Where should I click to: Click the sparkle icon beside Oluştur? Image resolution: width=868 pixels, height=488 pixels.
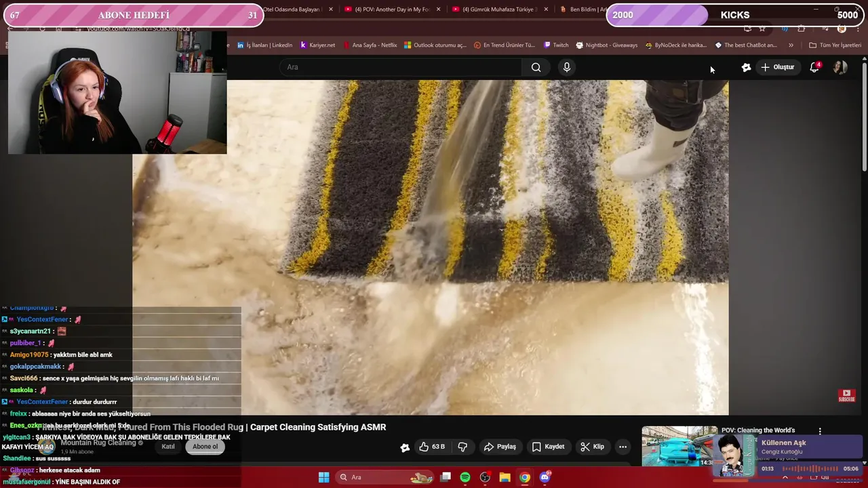[746, 67]
